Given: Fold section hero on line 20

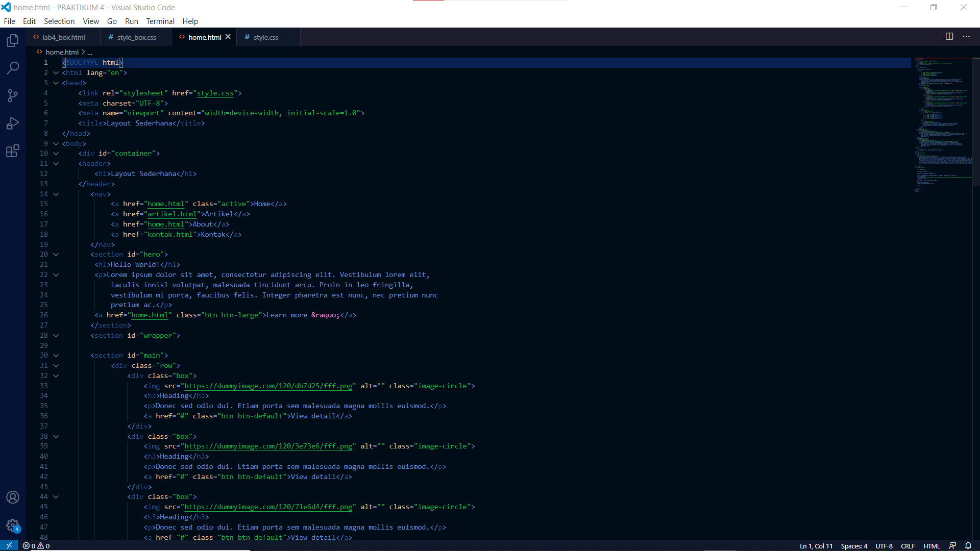Looking at the screenshot, I should pyautogui.click(x=56, y=255).
